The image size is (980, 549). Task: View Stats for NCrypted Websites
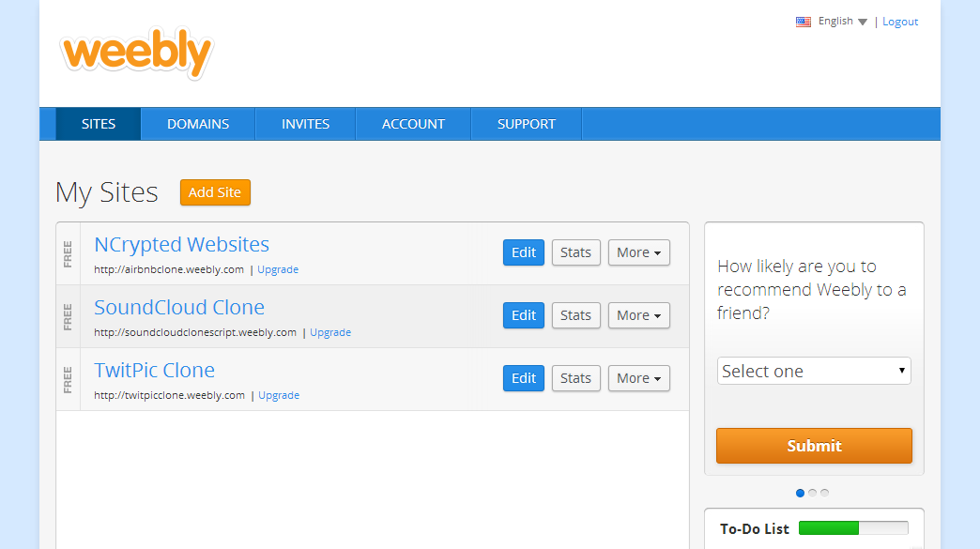[x=575, y=252]
